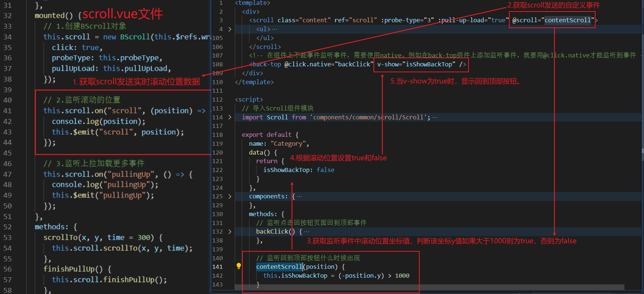Viewport: 644px width, 294px height.
Task: Place cursor on comment '// 1.创建BScroll对象'
Action: [85, 26]
